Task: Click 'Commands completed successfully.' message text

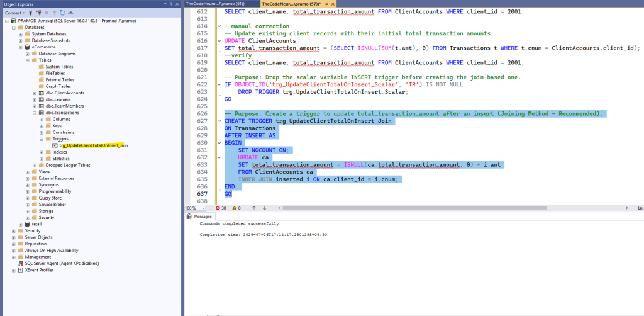Action: coord(241,224)
